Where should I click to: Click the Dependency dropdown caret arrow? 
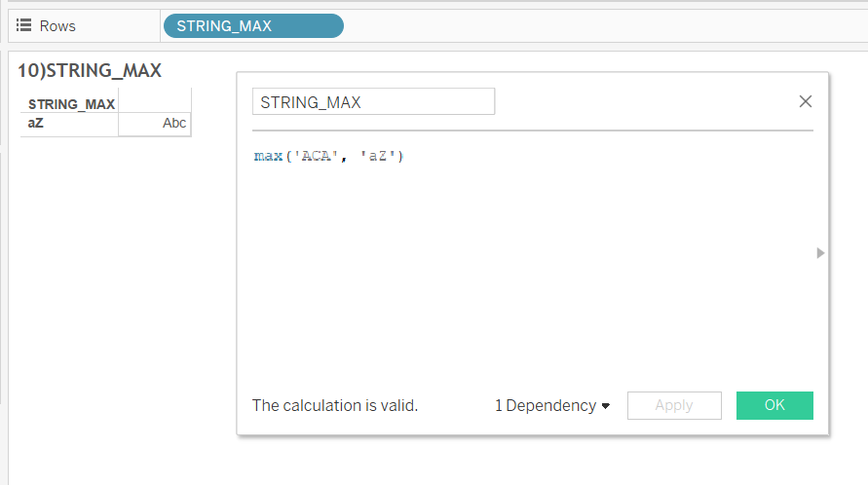[606, 406]
